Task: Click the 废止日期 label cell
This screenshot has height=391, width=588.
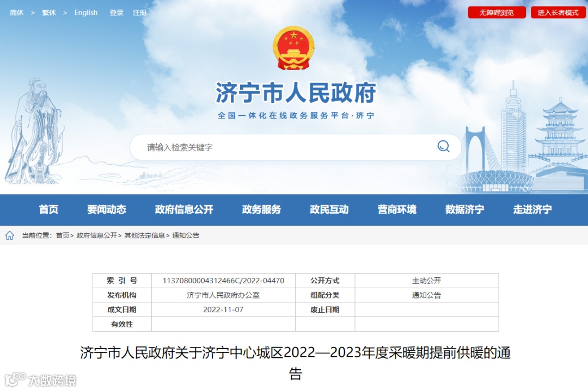Action: [x=325, y=310]
